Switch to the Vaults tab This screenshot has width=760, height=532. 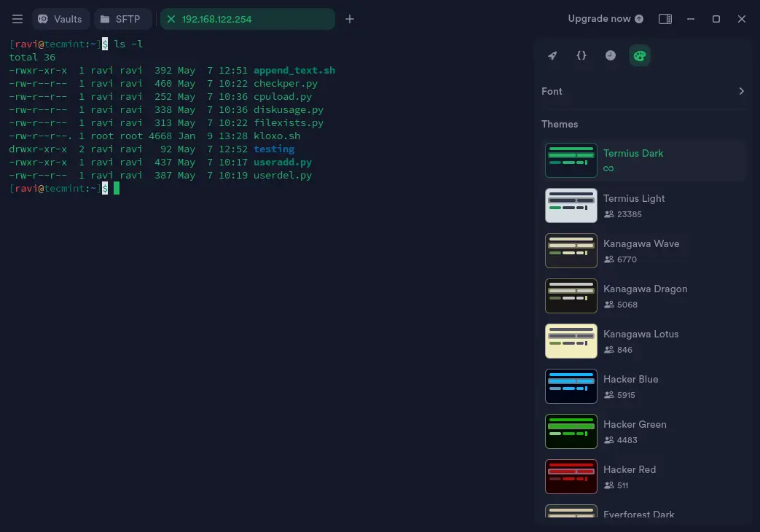(x=60, y=19)
